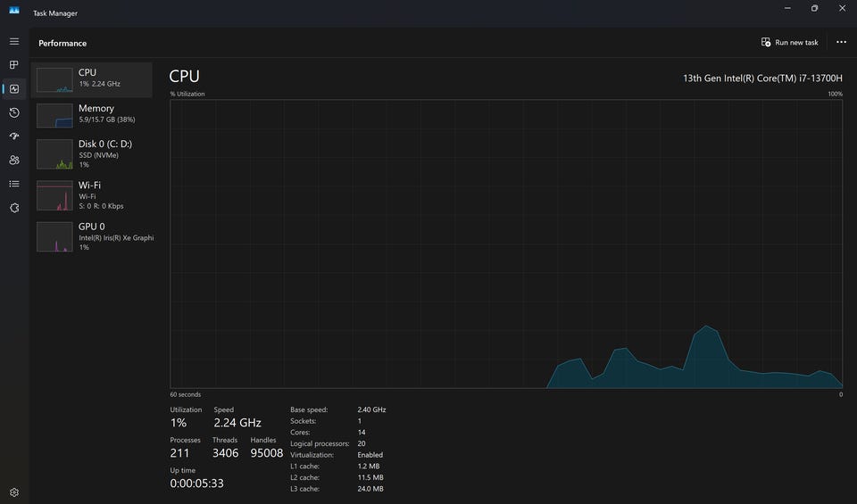Open the Details page icon
Image resolution: width=857 pixels, height=504 pixels.
point(14,184)
